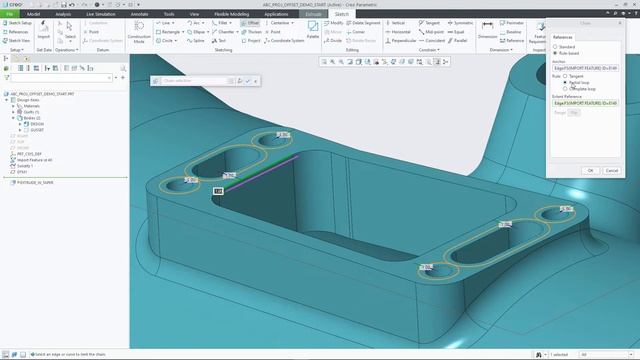This screenshot has width=640, height=360.
Task: Select the Fillet sketch tool
Action: (220, 23)
